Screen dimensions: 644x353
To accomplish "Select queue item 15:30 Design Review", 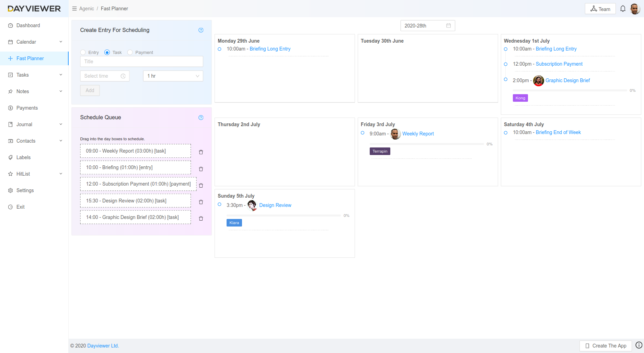I will click(x=135, y=201).
